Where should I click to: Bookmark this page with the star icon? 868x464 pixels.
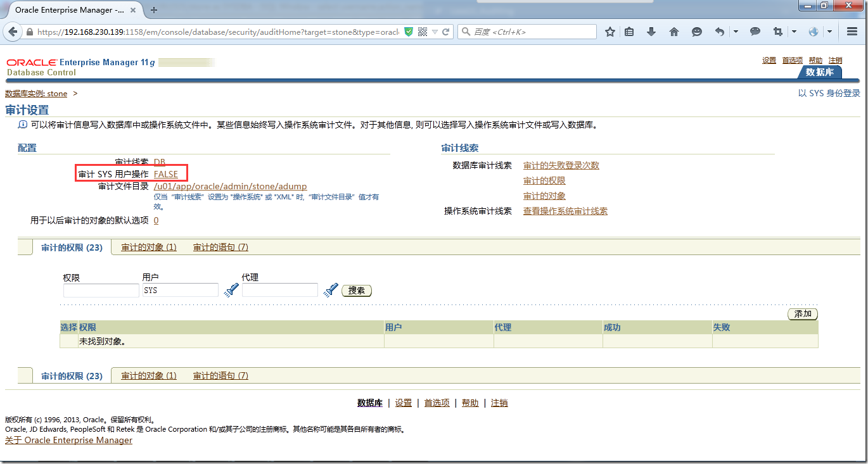click(x=610, y=32)
